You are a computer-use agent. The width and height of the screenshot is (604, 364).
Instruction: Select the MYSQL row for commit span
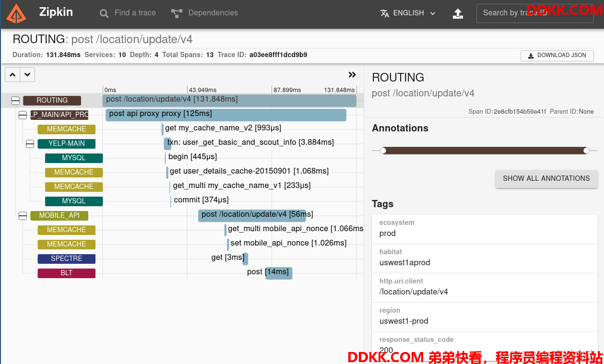(74, 201)
